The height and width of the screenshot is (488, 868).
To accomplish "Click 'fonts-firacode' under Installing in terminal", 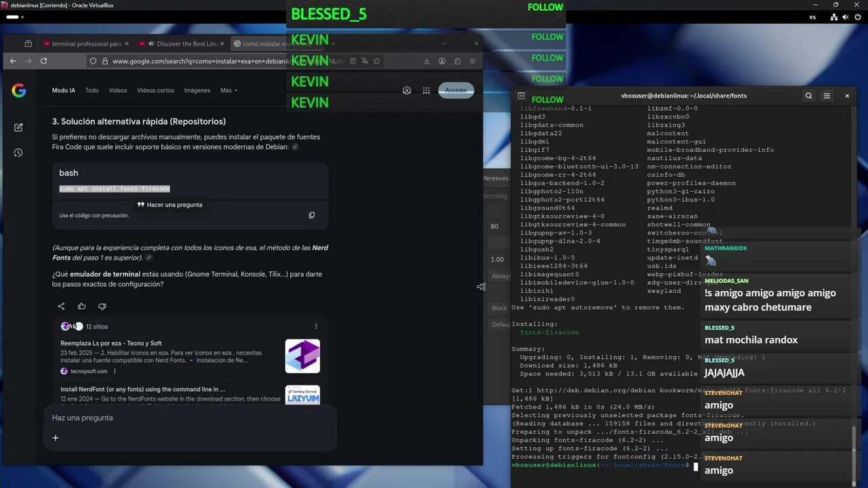I will (549, 333).
